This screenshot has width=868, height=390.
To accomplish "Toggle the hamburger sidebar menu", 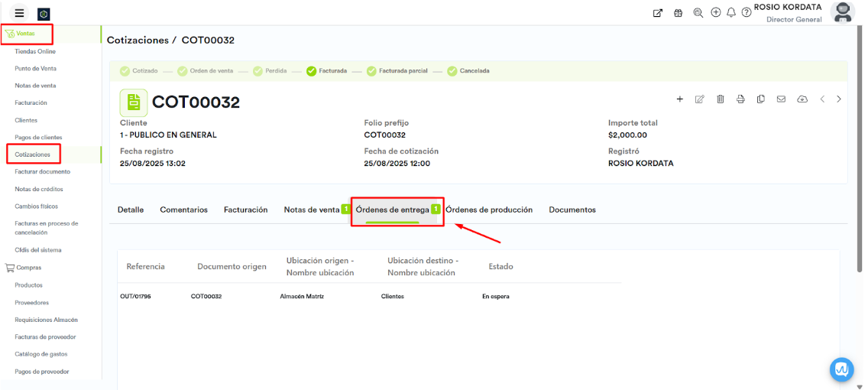I will (20, 13).
